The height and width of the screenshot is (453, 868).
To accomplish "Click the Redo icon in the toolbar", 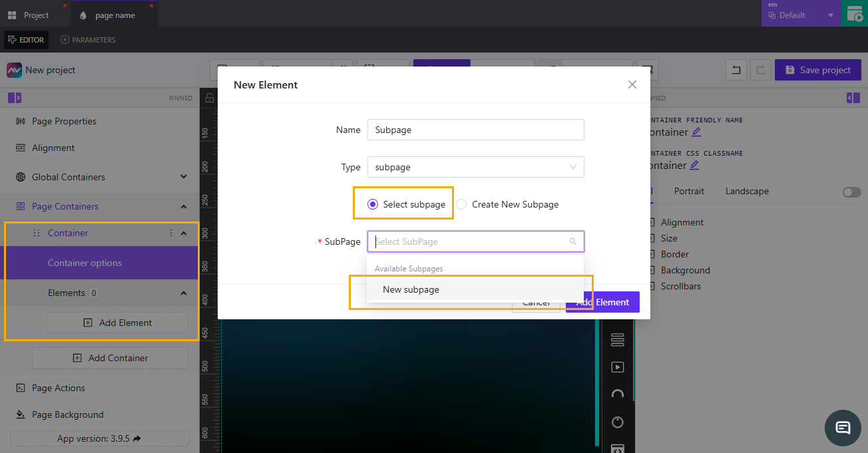I will pyautogui.click(x=761, y=70).
